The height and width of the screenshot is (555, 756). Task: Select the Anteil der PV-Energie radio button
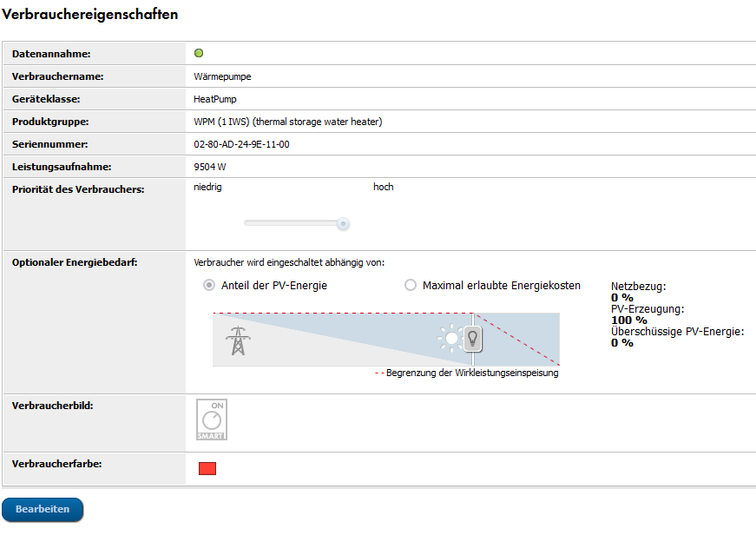(208, 285)
